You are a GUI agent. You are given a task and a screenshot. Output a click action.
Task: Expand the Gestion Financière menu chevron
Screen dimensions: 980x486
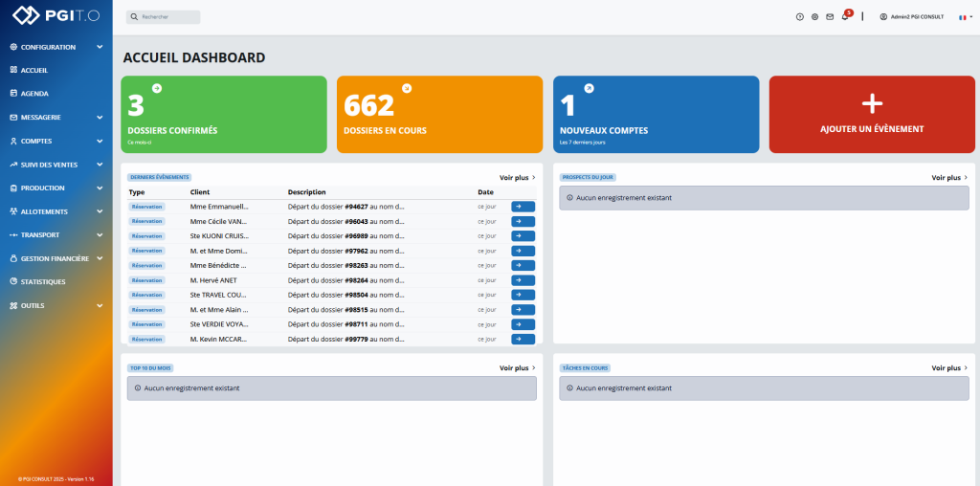pyautogui.click(x=100, y=258)
